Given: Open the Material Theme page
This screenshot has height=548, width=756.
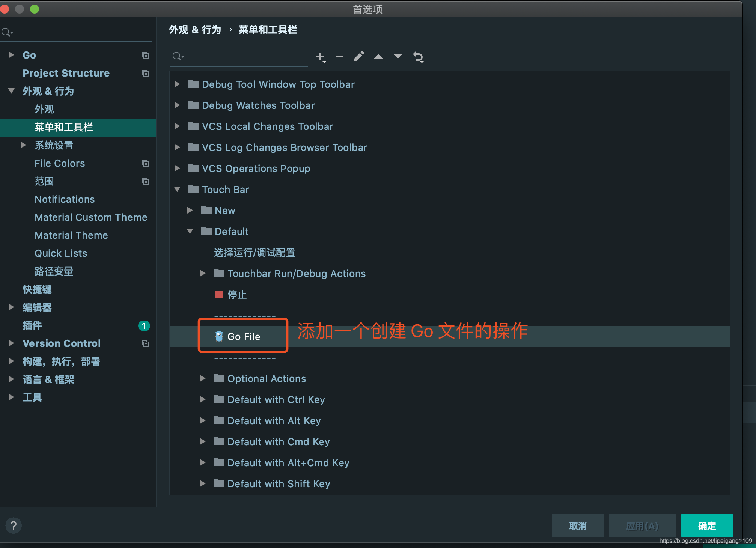Looking at the screenshot, I should (x=71, y=235).
